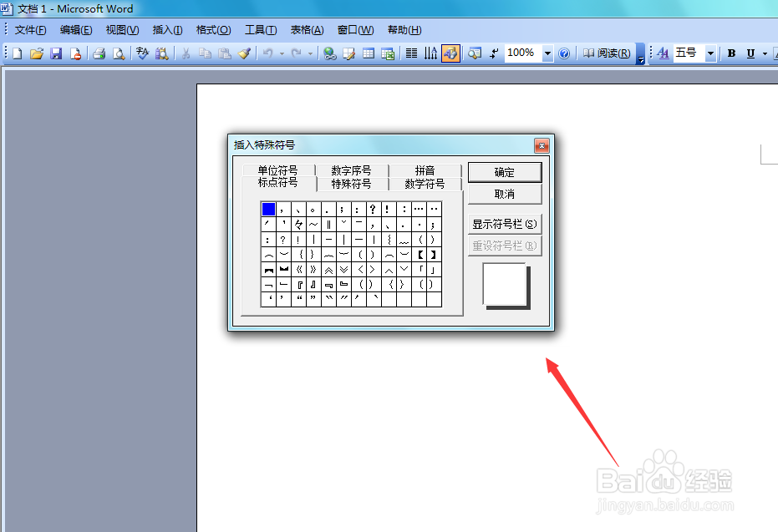This screenshot has width=778, height=532.
Task: Select the Format Painter
Action: pos(245,53)
